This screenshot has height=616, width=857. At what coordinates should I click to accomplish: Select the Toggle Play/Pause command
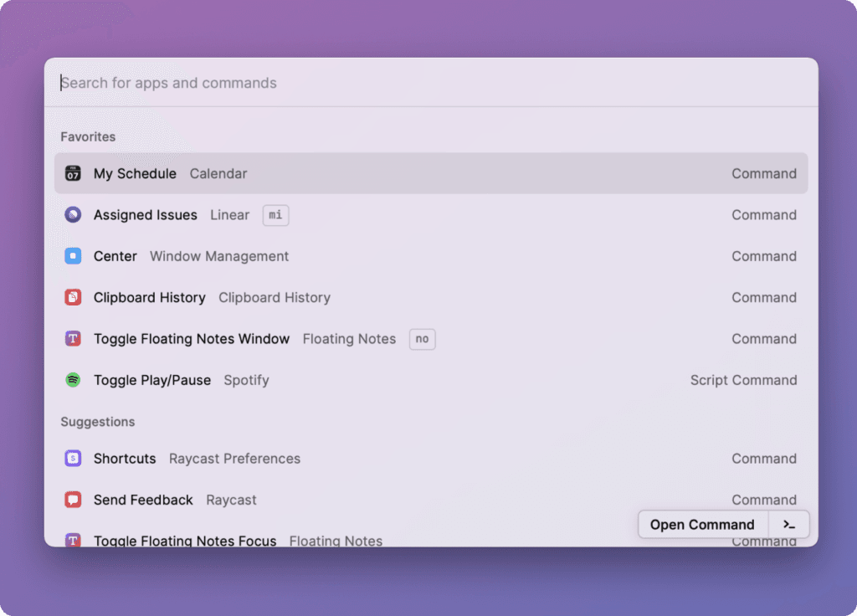tap(431, 380)
